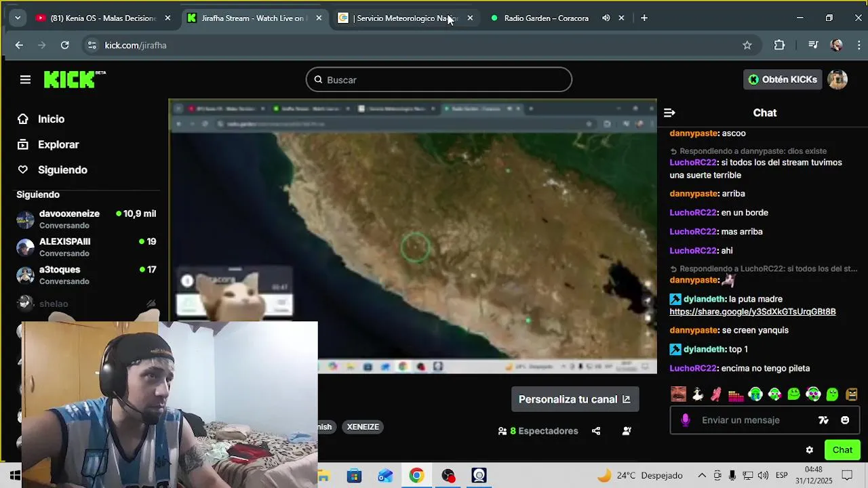Image resolution: width=868 pixels, height=488 pixels.
Task: Open the hamburger sidebar menu
Action: tap(25, 79)
